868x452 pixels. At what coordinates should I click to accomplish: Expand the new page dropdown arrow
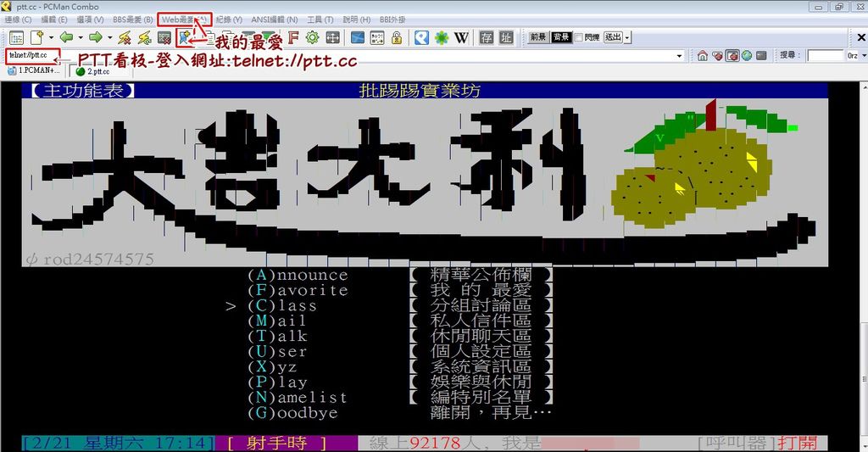click(x=51, y=37)
